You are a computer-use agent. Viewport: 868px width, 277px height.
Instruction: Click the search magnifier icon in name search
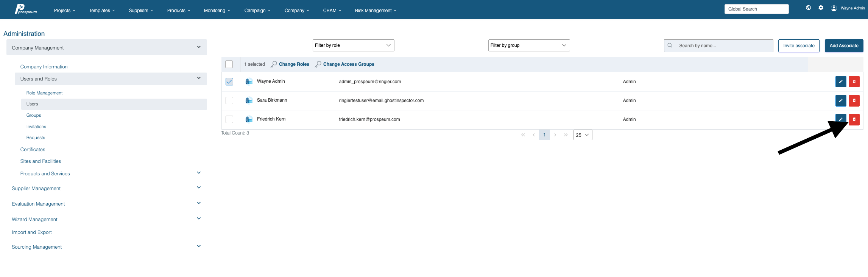point(670,45)
